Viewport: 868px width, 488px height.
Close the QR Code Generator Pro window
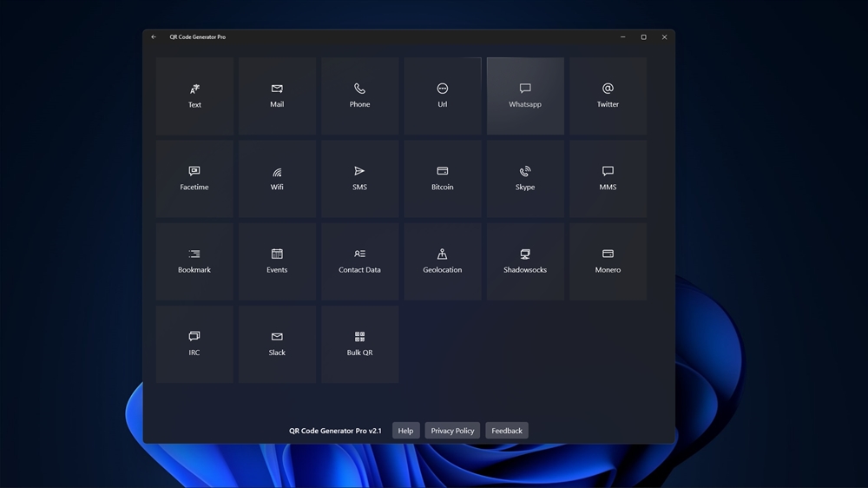tap(664, 37)
